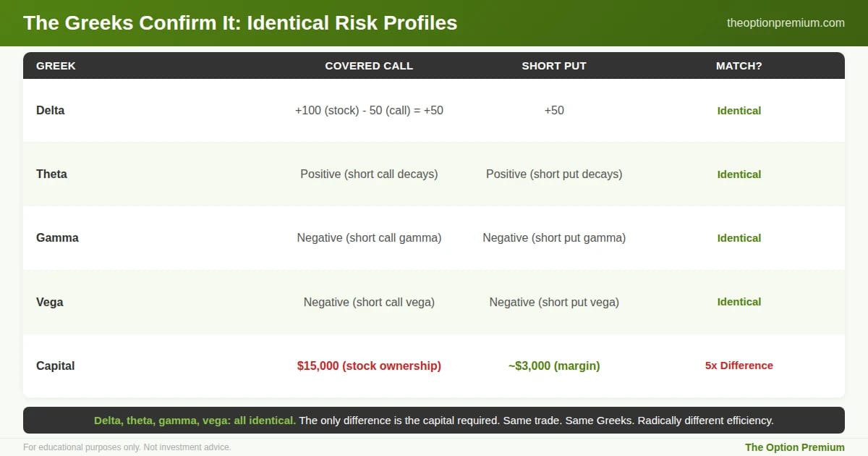Viewport: 868px width, 456px height.
Task: Select the $15,000 stock ownership cell
Action: tap(369, 366)
